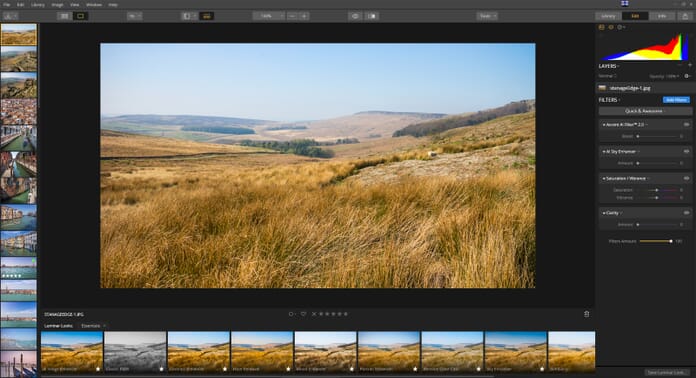Zoom out with the minus button
The height and width of the screenshot is (378, 696).
[292, 16]
